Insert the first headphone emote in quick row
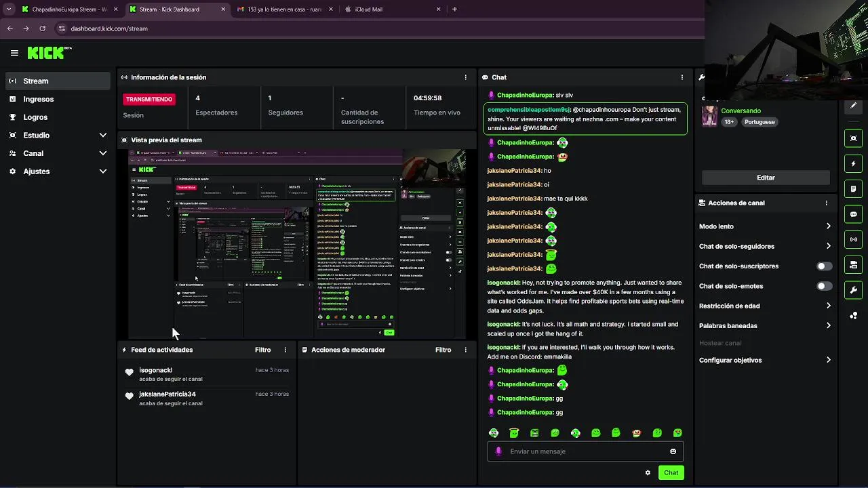868x488 pixels. pos(494,432)
